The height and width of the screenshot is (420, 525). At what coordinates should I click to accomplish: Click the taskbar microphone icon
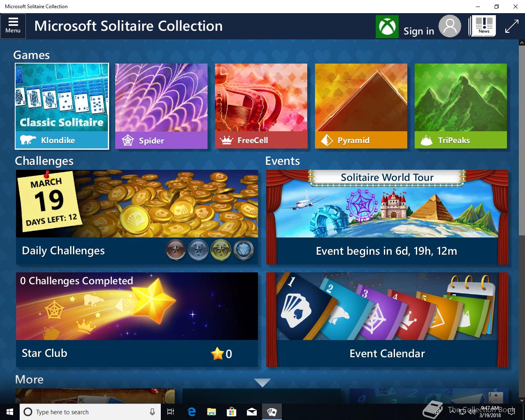[x=152, y=412]
